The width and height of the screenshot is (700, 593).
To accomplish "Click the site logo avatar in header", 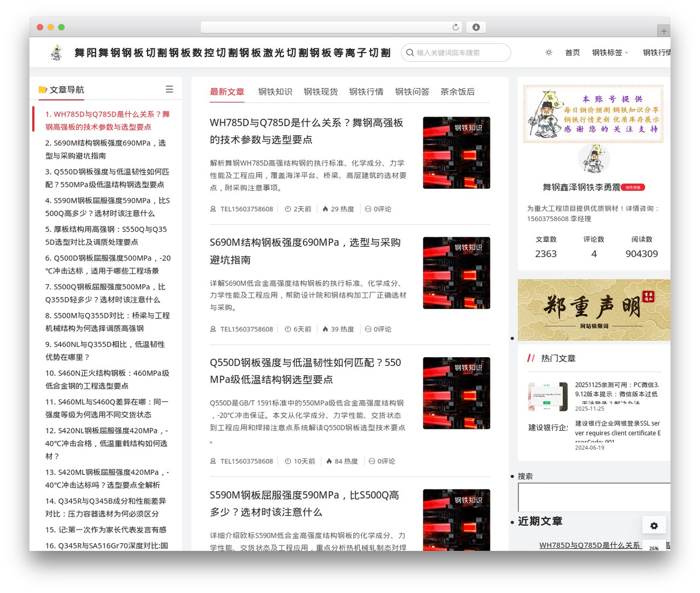I will [x=56, y=53].
